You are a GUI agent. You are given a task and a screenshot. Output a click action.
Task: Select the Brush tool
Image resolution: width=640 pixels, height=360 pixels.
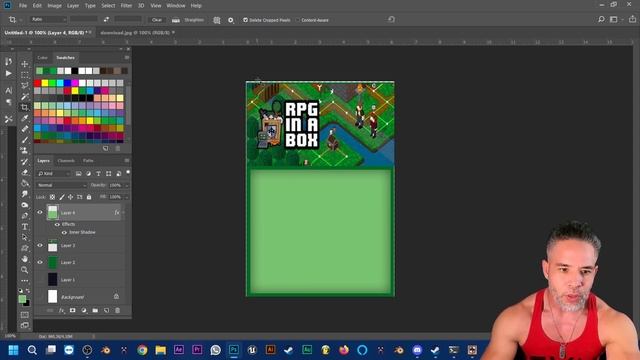(x=24, y=140)
